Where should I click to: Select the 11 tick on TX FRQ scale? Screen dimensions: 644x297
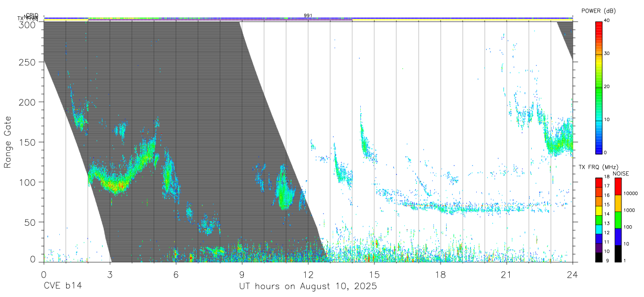[x=607, y=243]
